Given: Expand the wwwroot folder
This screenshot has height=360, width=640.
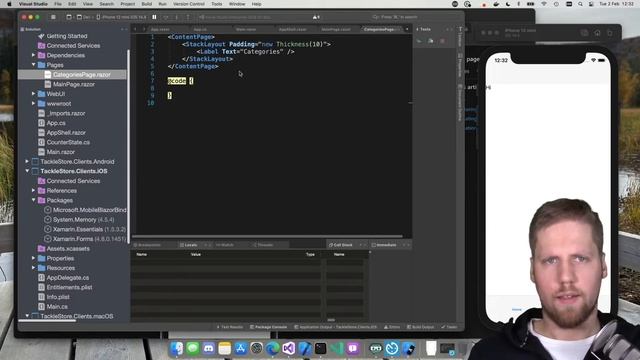Looking at the screenshot, I should [33, 104].
